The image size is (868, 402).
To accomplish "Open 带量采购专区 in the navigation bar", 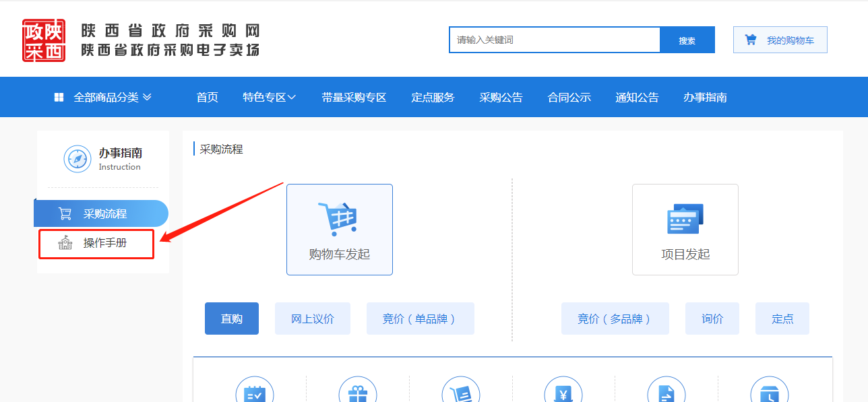I will (354, 97).
